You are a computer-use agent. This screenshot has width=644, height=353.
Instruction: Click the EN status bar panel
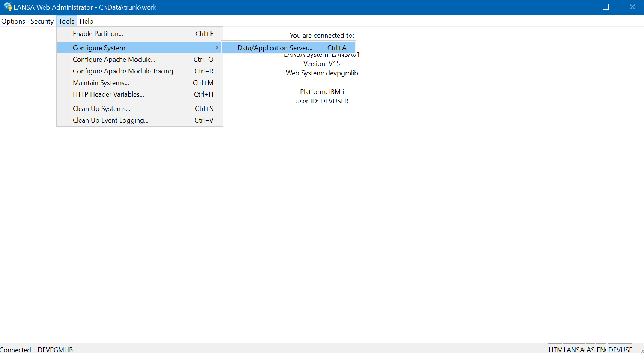(x=602, y=349)
